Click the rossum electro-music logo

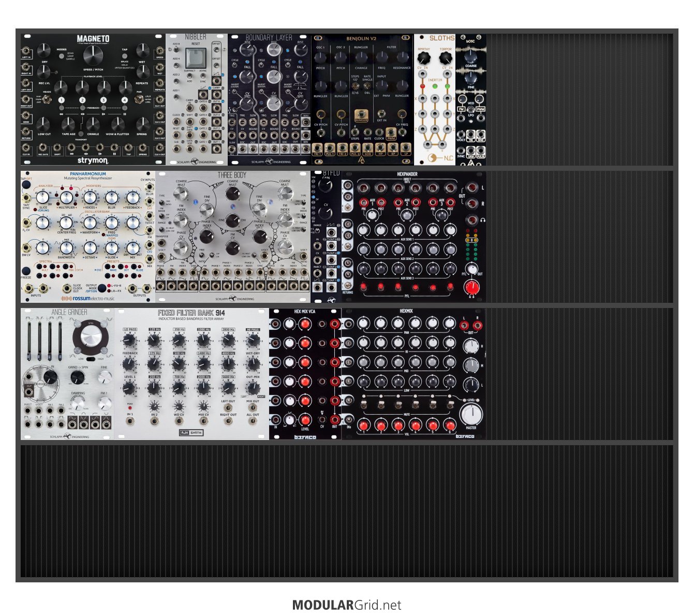point(88,298)
